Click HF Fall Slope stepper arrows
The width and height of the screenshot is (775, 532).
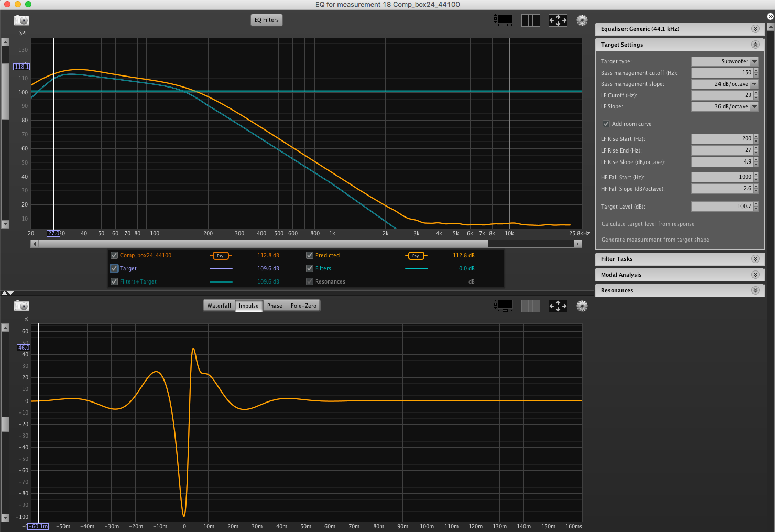point(756,188)
